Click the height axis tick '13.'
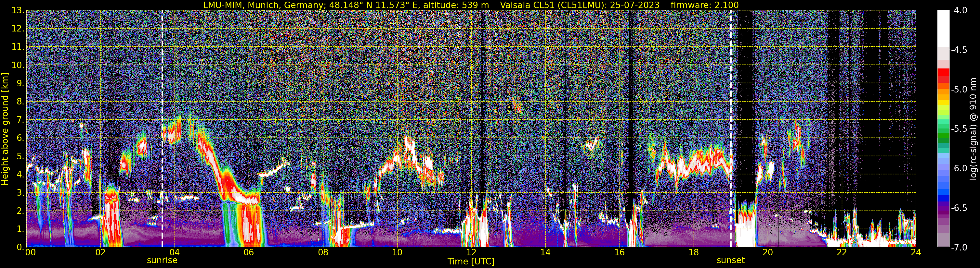The width and height of the screenshot is (980, 268). [x=18, y=11]
